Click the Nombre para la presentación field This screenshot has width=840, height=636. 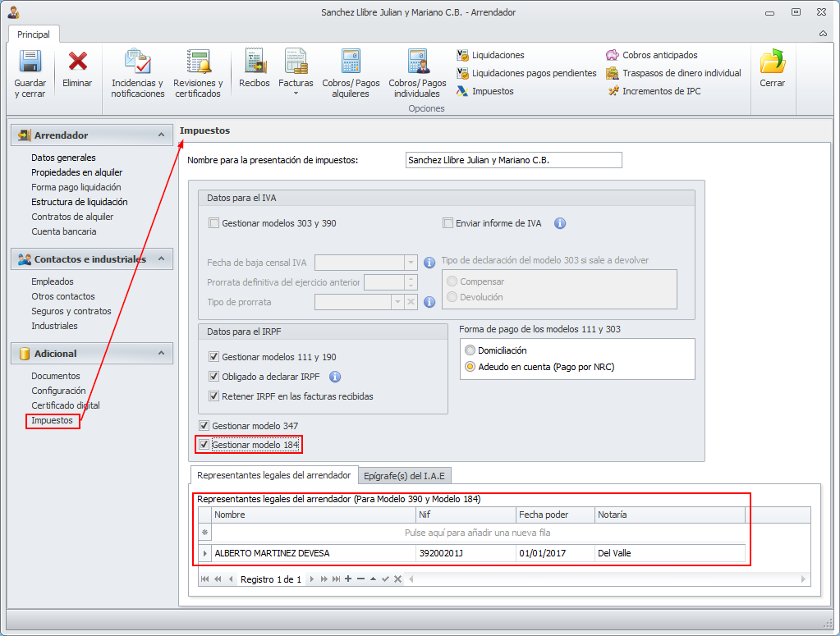[x=514, y=160]
